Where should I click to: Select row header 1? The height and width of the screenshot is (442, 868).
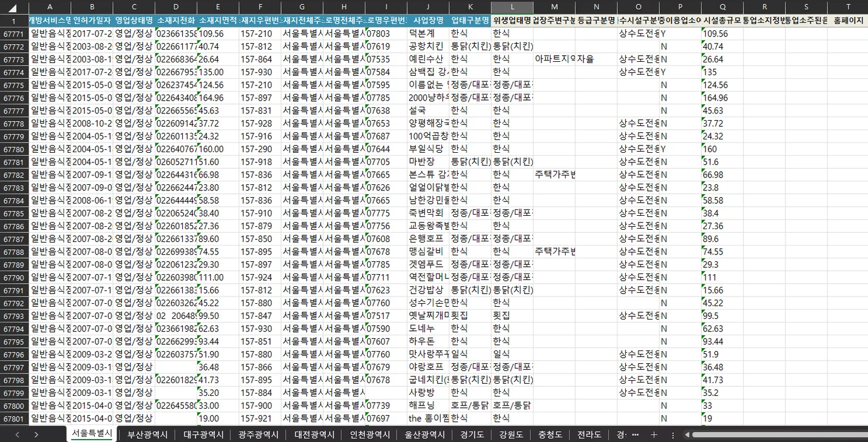tap(14, 21)
